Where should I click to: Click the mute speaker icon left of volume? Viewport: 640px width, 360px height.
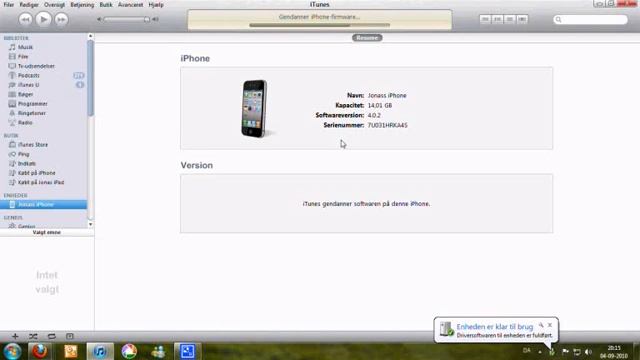[99, 19]
